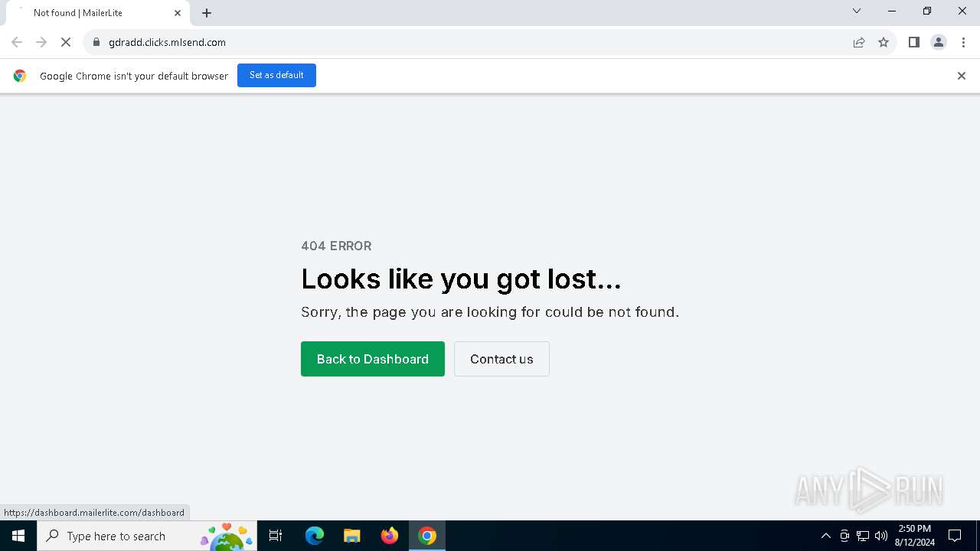The width and height of the screenshot is (980, 551).
Task: Click the search highlights icon in the taskbar
Action: click(227, 536)
